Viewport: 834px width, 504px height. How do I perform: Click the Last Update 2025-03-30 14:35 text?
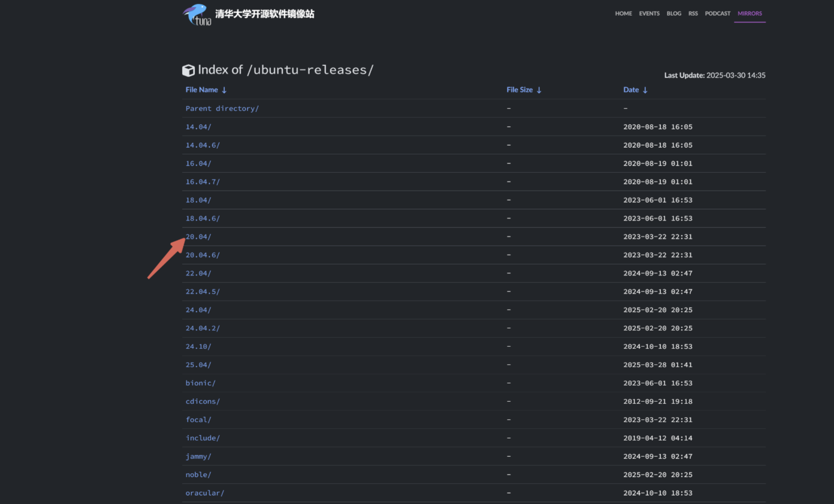pos(714,75)
